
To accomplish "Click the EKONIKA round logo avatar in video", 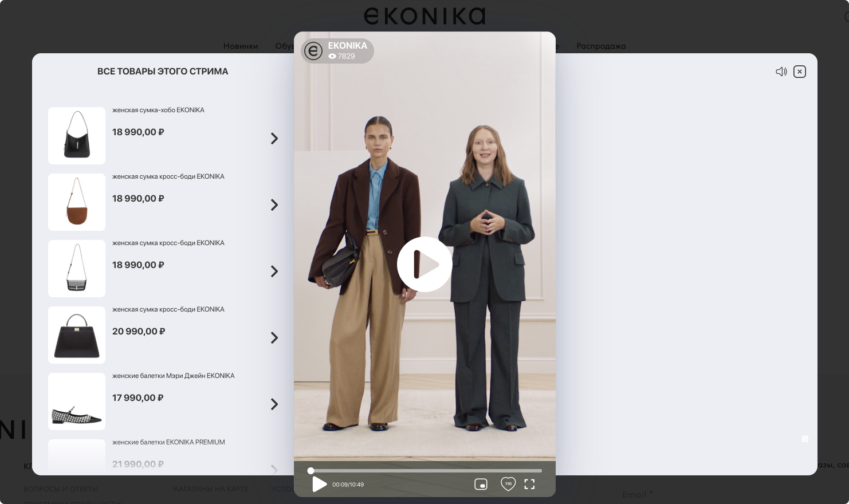I will click(313, 51).
